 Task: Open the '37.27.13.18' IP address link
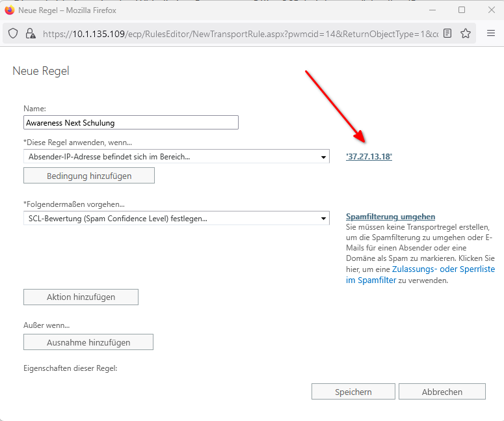pos(369,157)
